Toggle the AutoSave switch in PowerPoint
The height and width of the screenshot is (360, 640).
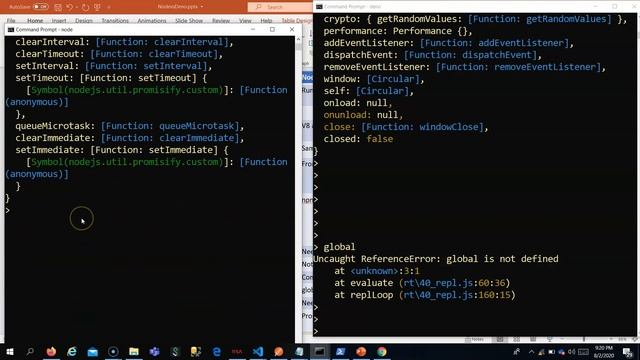point(40,7)
